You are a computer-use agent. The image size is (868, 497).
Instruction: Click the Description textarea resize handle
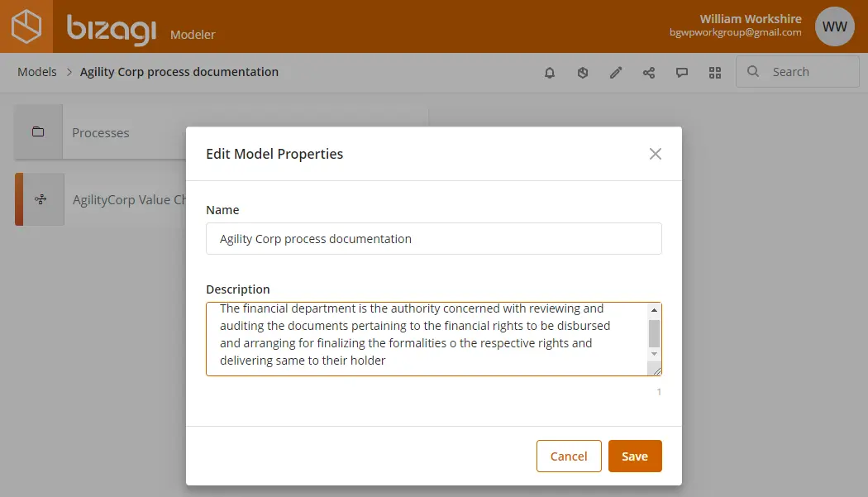point(656,370)
